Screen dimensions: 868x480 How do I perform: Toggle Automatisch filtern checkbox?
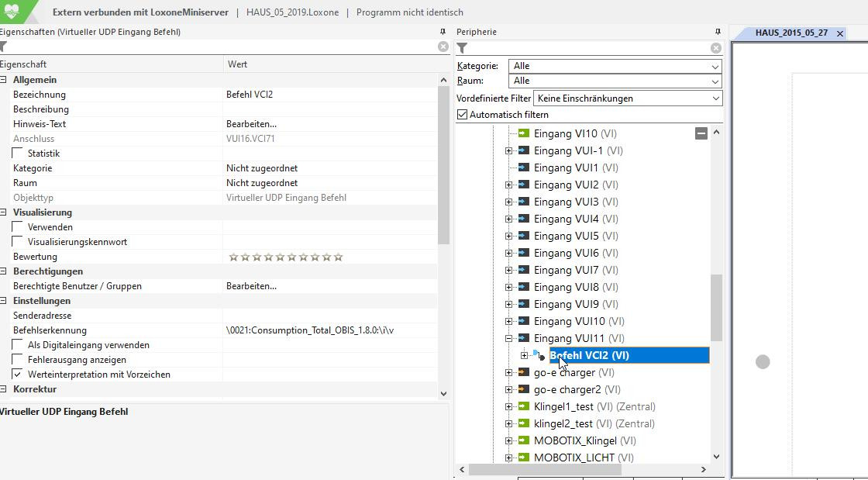463,115
